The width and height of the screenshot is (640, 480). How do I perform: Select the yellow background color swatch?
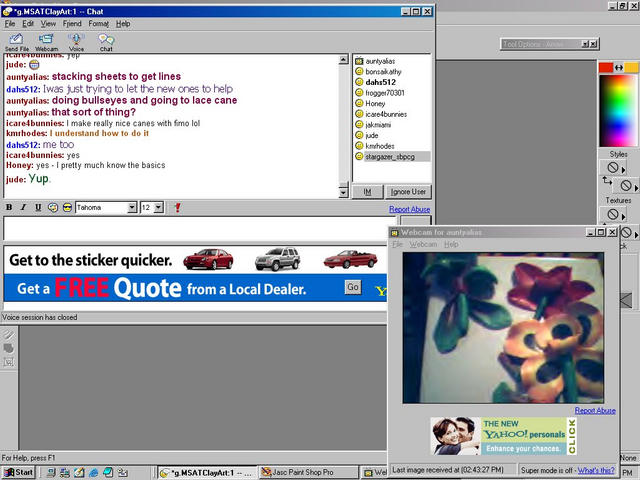(x=631, y=67)
